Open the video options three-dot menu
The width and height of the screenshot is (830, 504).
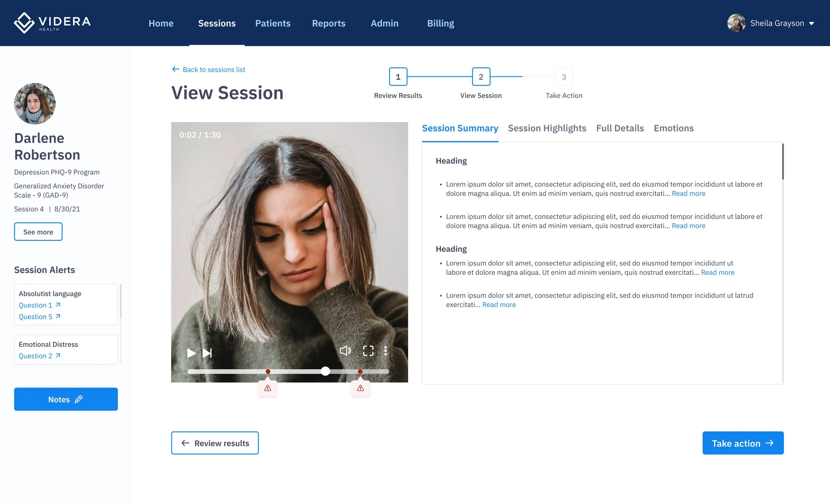click(386, 351)
